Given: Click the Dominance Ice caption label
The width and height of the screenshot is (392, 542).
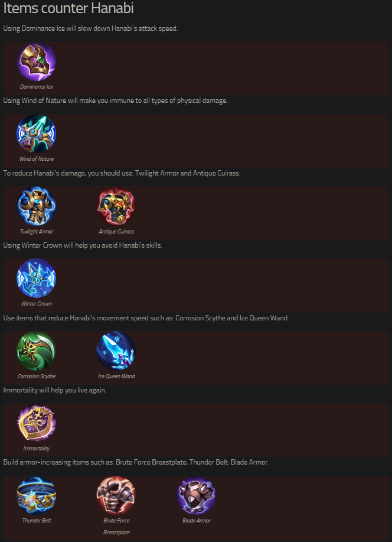Looking at the screenshot, I should coord(37,87).
